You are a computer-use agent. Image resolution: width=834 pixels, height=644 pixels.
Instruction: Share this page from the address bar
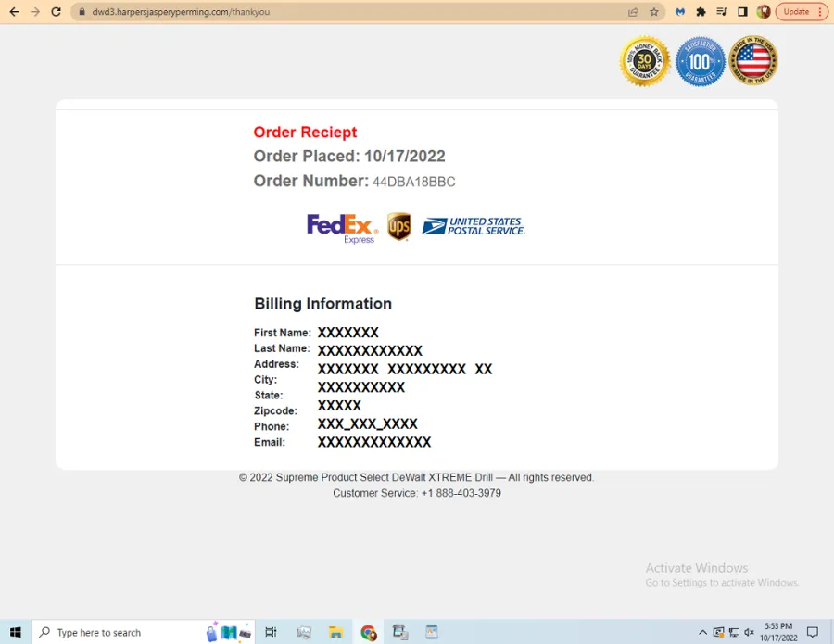[633, 12]
